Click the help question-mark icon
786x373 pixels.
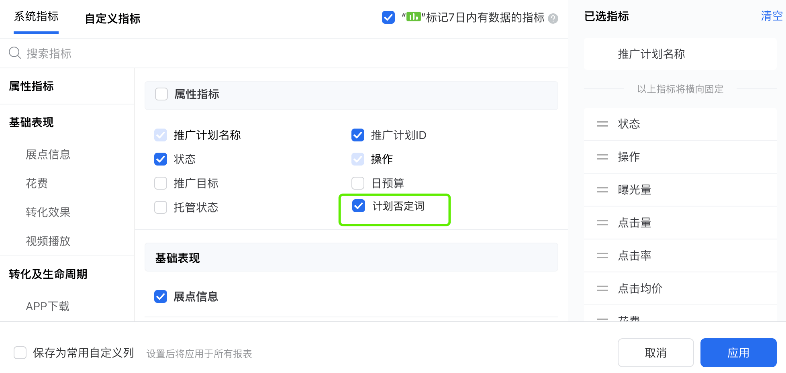coord(553,19)
